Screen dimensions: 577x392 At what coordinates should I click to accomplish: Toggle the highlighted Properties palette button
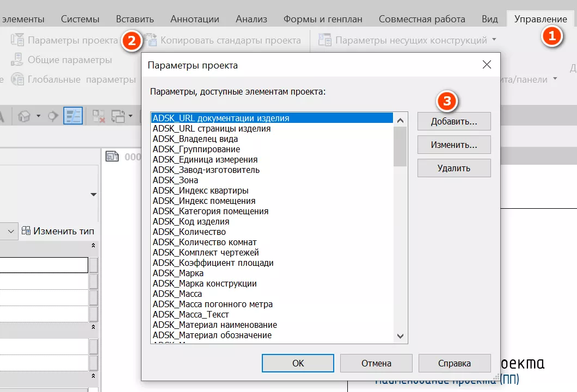72,116
